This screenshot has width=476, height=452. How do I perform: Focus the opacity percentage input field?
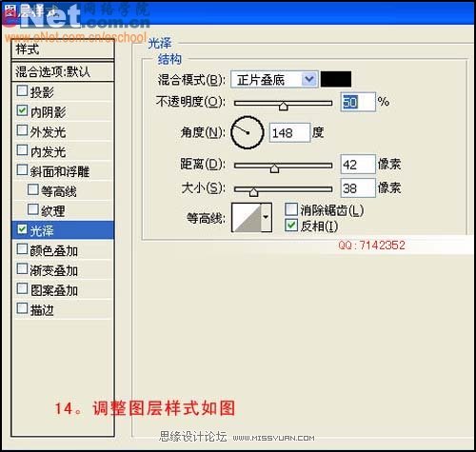(358, 102)
